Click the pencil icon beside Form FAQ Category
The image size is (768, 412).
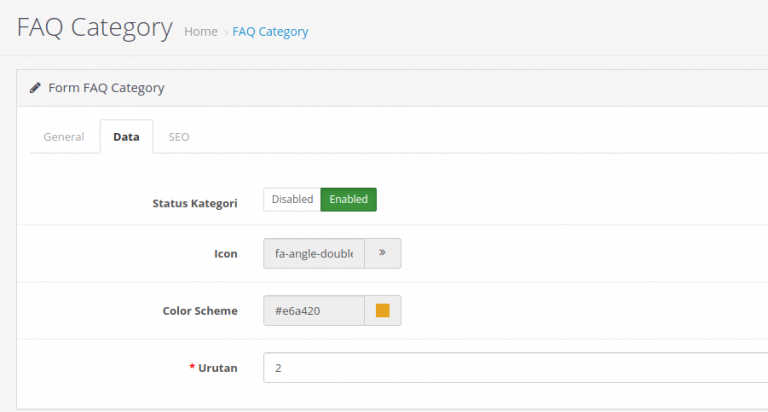click(35, 88)
